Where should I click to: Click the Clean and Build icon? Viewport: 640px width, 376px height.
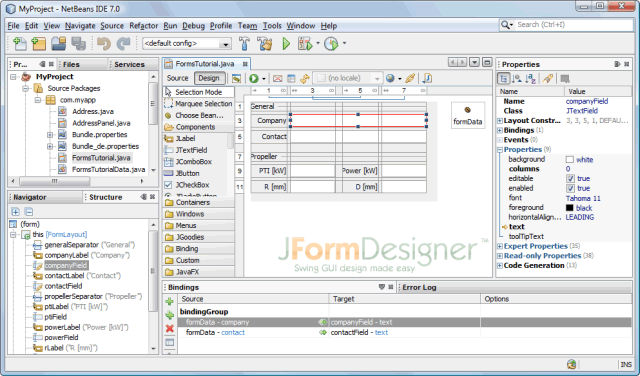point(265,43)
